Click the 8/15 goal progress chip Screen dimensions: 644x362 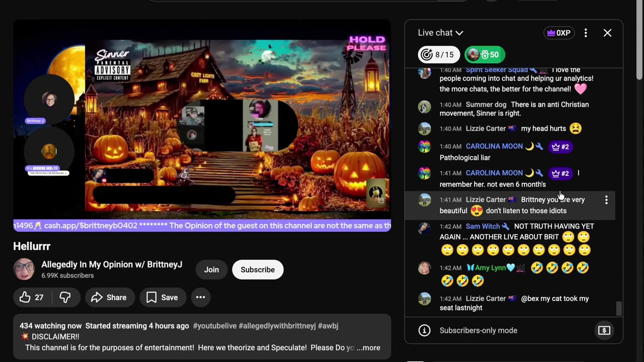[439, 54]
